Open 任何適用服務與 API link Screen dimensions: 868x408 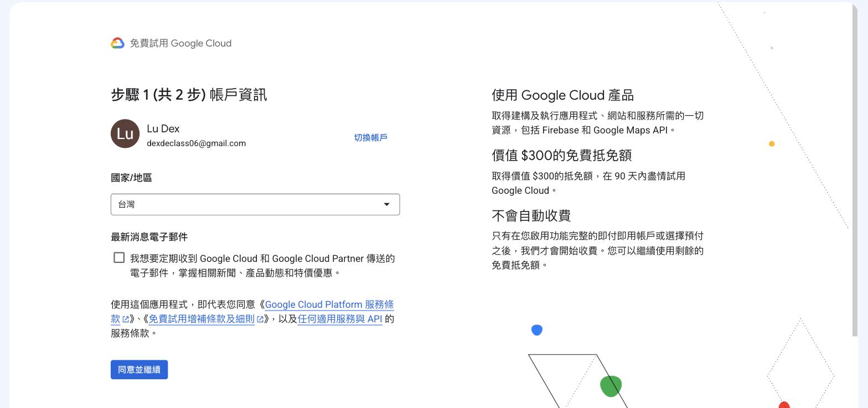pyautogui.click(x=340, y=319)
